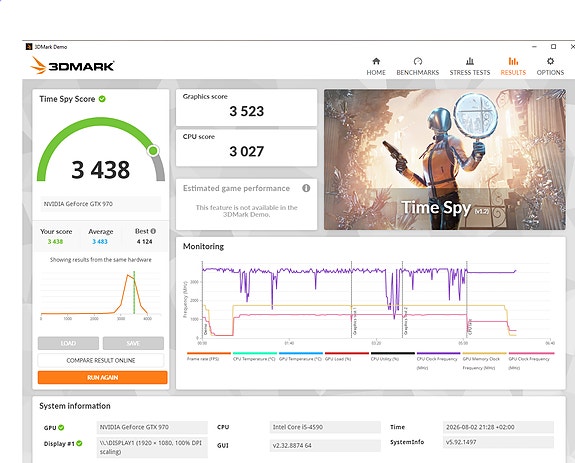This screenshot has height=463, width=575.
Task: Toggle CPU Temperature legend entry
Action: 254,356
